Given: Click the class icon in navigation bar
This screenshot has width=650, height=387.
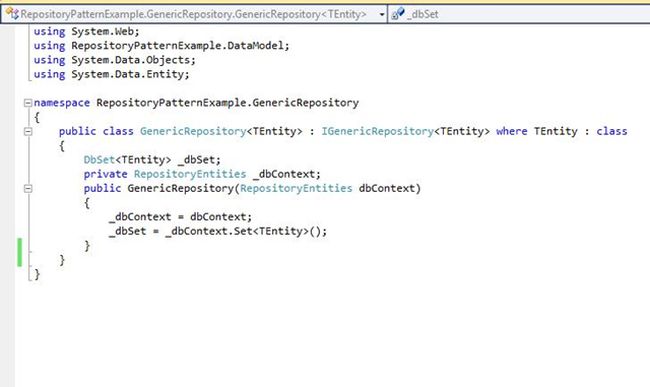Looking at the screenshot, I should click(12, 14).
